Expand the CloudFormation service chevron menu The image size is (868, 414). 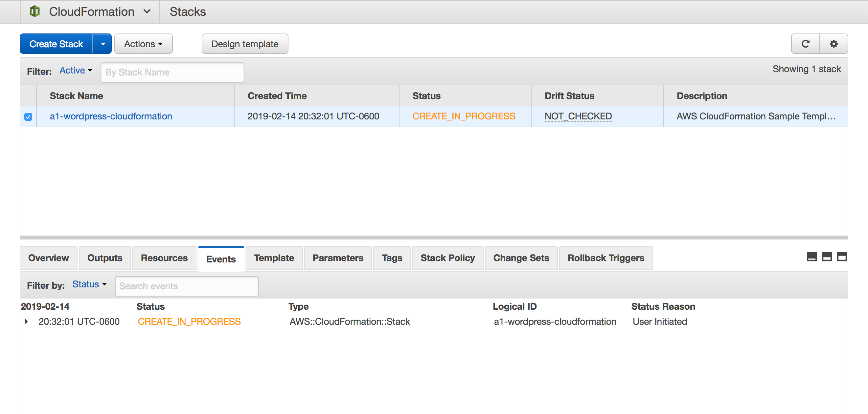[x=147, y=11]
